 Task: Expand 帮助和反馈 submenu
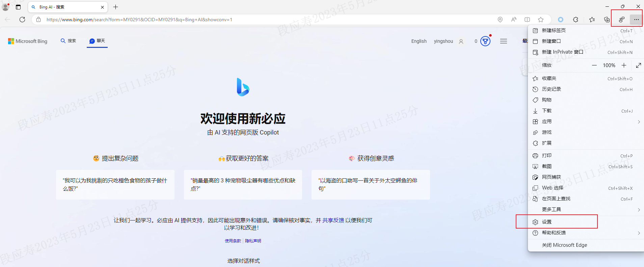tap(586, 233)
